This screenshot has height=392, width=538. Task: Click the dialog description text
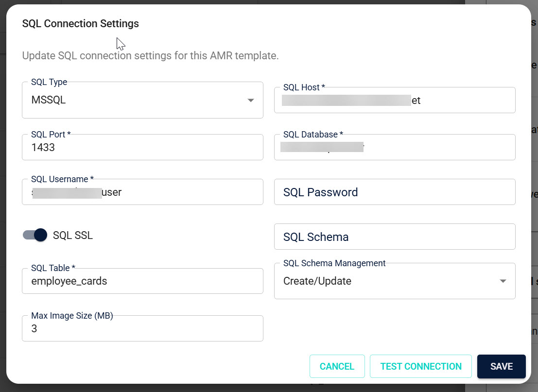(151, 55)
